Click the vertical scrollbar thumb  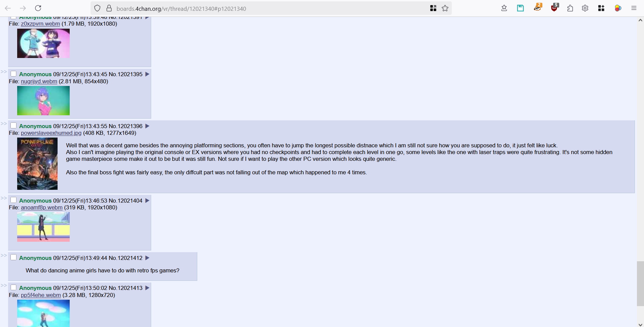tap(640, 283)
